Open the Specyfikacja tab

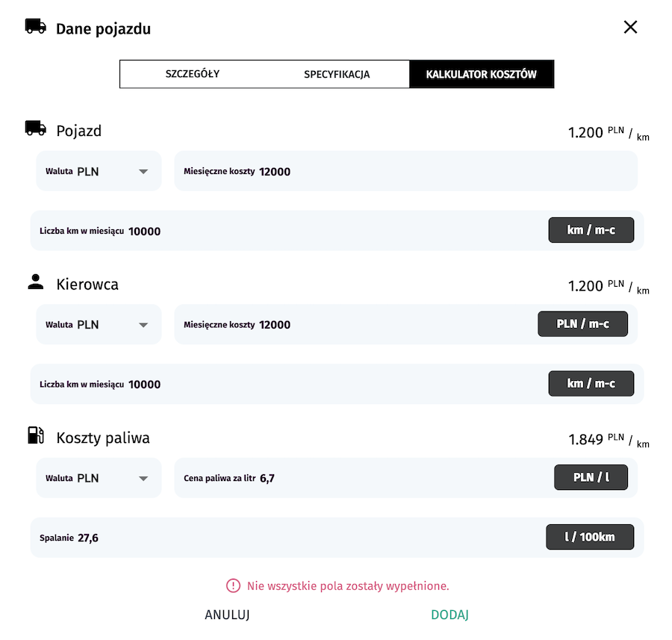[x=337, y=75]
